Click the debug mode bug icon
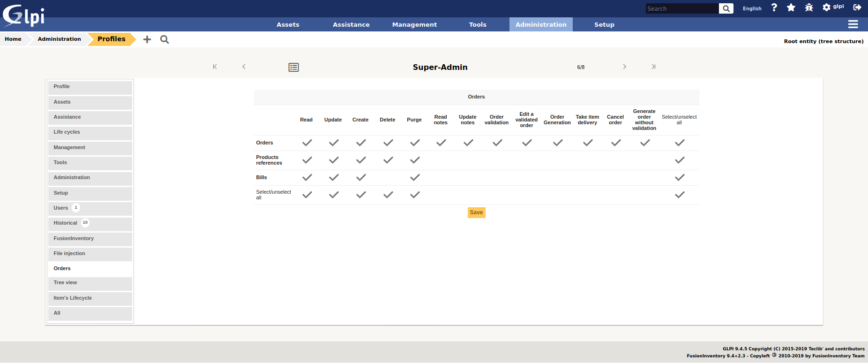Viewport: 868px width, 363px height. pos(809,8)
